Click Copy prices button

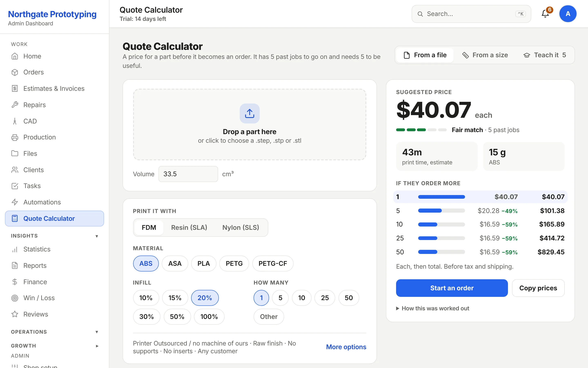click(x=538, y=288)
